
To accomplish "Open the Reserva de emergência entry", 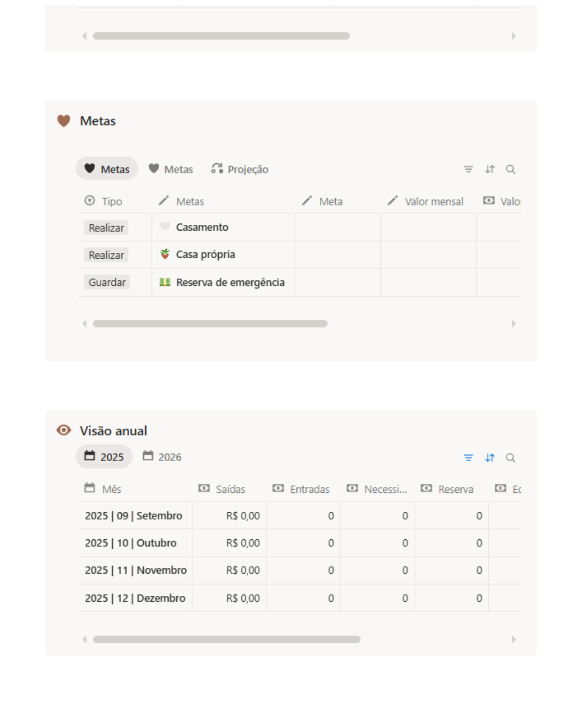I will (x=230, y=282).
